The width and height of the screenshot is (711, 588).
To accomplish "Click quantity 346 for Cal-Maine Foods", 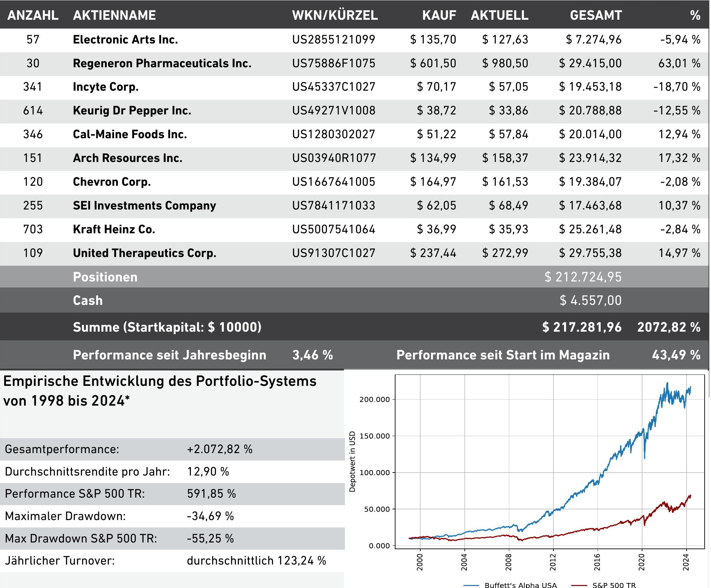I will 33,135.
